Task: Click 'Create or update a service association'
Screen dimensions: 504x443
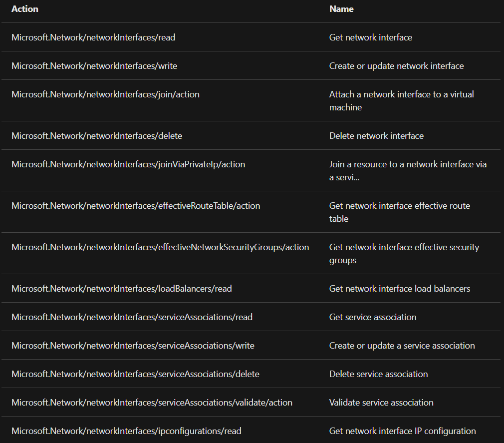Action: 402,346
